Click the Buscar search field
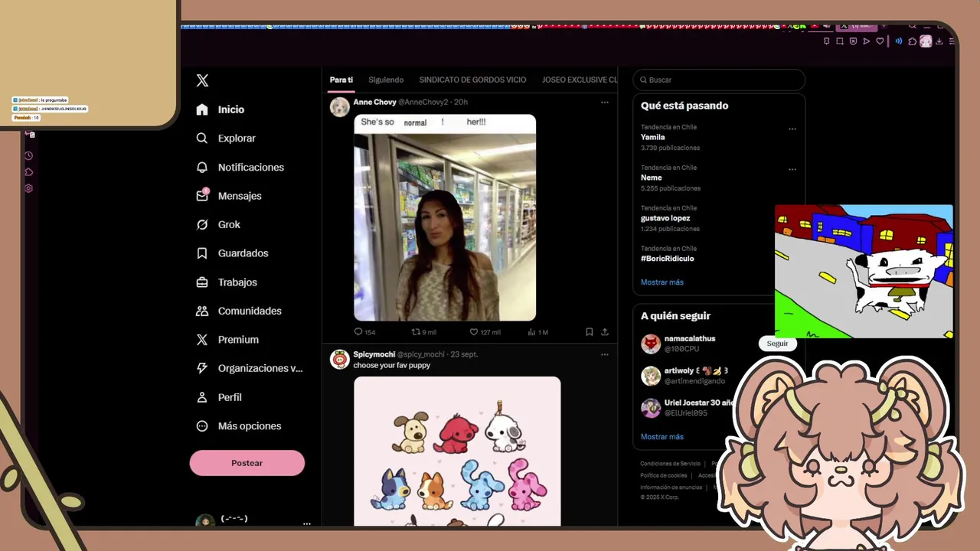Image resolution: width=980 pixels, height=551 pixels. pyautogui.click(x=719, y=80)
